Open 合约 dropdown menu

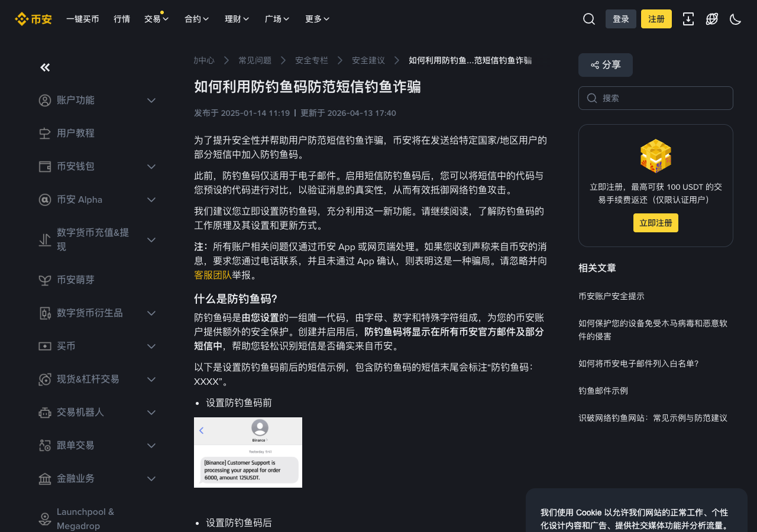coord(197,19)
